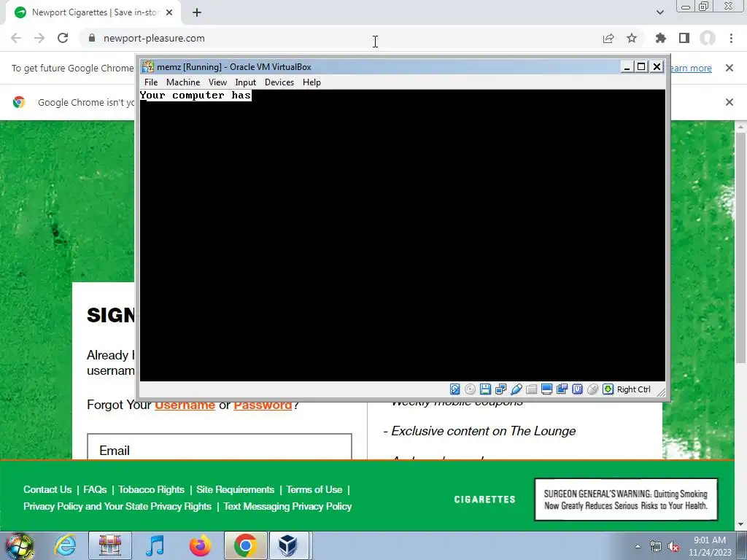The height and width of the screenshot is (560, 747).
Task: Click the video capture icon in VirtualBox status bar
Action: 562,389
